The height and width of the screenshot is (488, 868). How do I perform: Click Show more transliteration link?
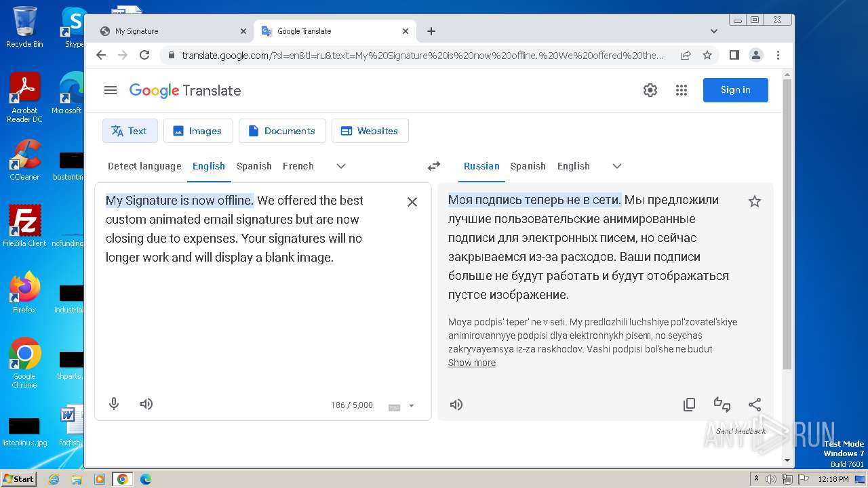click(x=472, y=363)
